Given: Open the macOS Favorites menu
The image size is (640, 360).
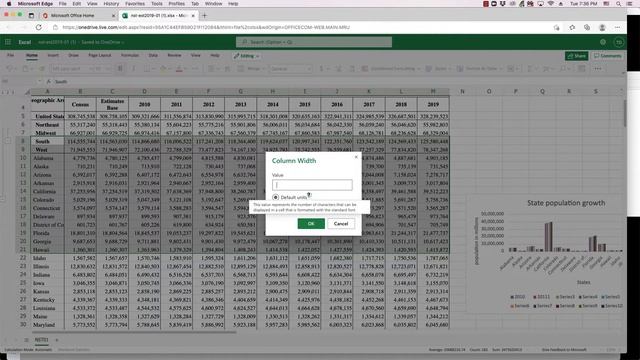Looking at the screenshot, I should click(135, 4).
